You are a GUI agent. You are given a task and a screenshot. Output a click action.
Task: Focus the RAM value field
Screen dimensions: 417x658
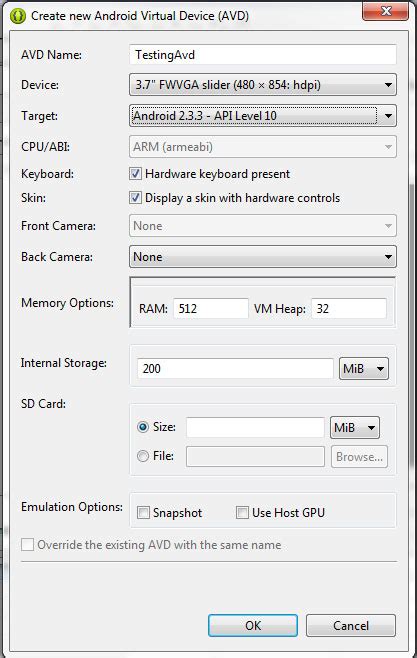tap(211, 309)
